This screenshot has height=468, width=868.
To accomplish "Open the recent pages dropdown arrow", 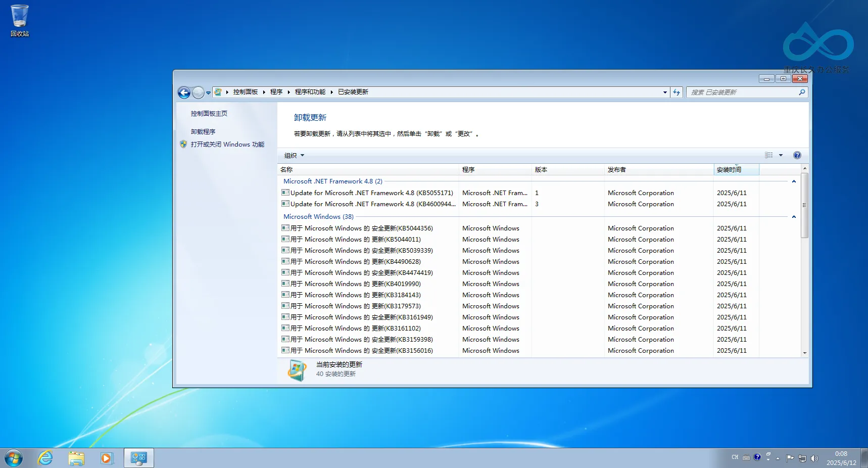I will pyautogui.click(x=208, y=92).
